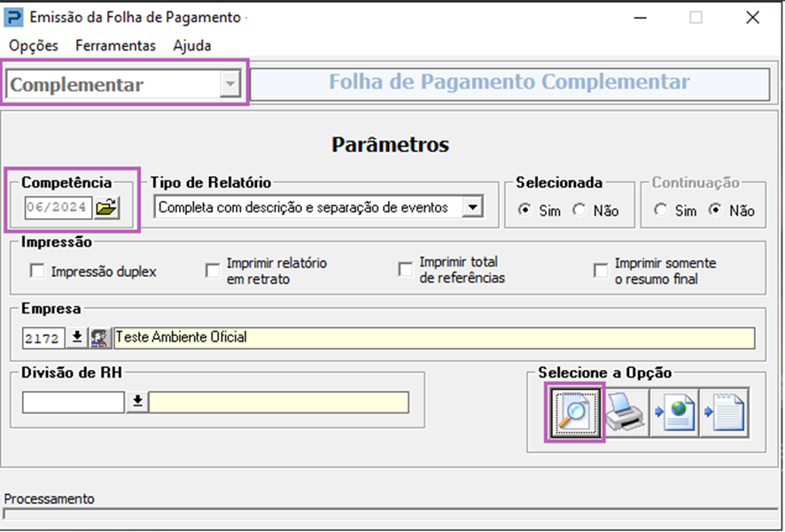Click the export to web document icon
This screenshot has width=785, height=532.
coord(674,412)
